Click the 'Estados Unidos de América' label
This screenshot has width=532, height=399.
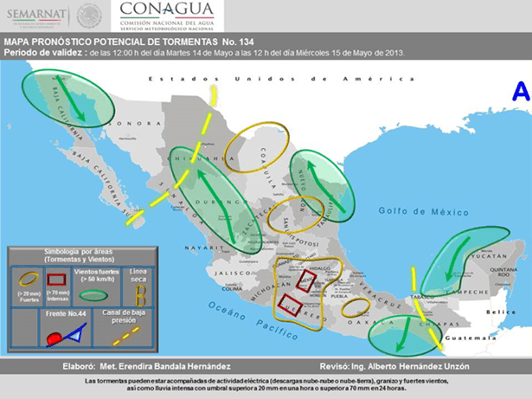[282, 79]
